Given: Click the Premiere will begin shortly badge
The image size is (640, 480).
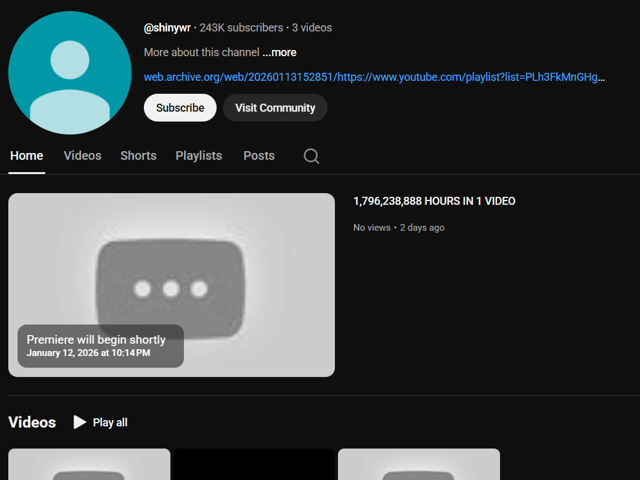Looking at the screenshot, I should pos(100,346).
